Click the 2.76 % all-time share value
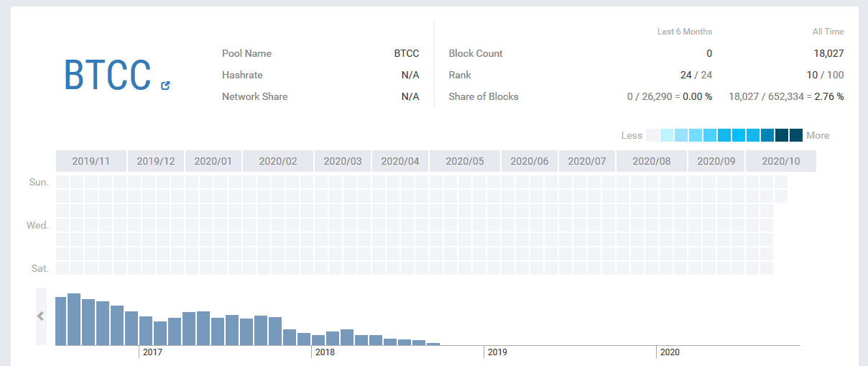 [829, 96]
